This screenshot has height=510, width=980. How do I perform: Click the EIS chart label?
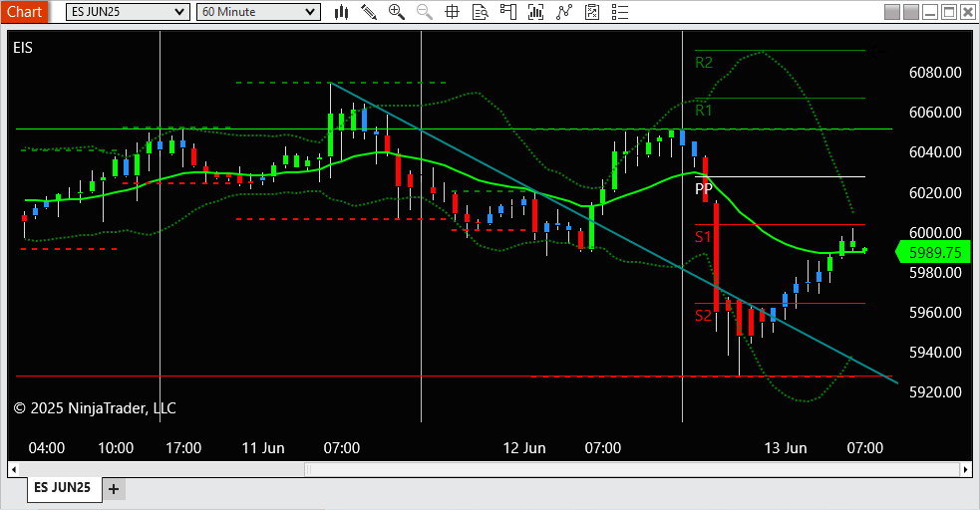tap(23, 48)
